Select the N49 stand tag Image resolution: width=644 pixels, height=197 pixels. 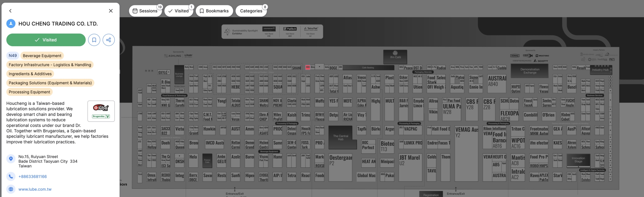coord(13,55)
